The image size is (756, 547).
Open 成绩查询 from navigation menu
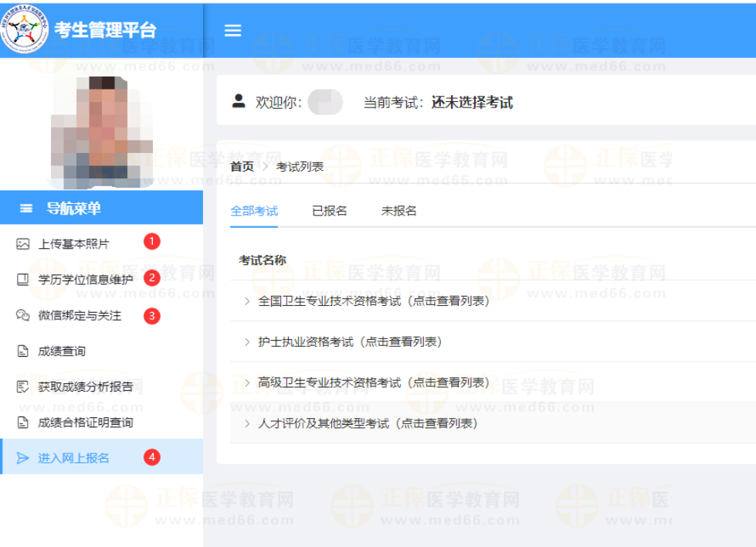pyautogui.click(x=62, y=352)
